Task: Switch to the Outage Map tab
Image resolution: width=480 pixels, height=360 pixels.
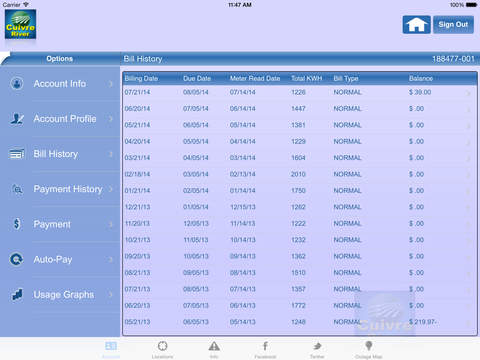Action: point(368,349)
